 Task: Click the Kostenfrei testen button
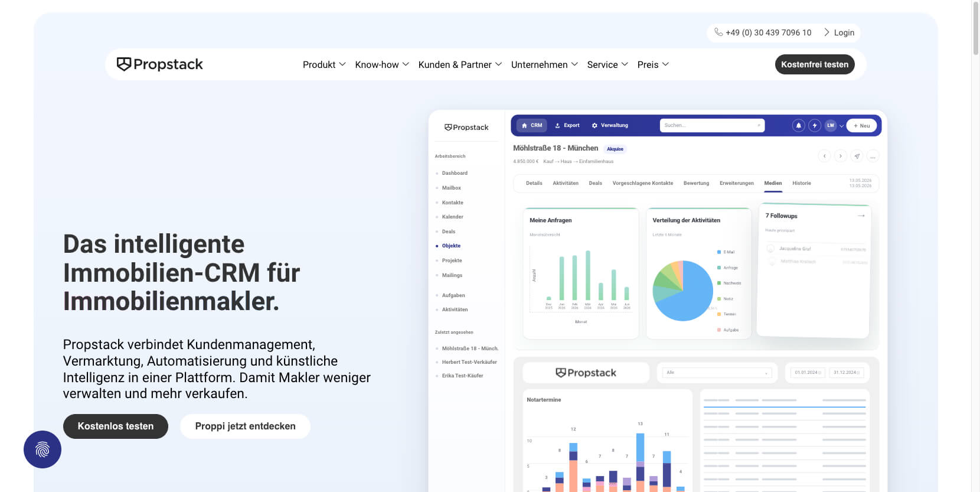(815, 64)
